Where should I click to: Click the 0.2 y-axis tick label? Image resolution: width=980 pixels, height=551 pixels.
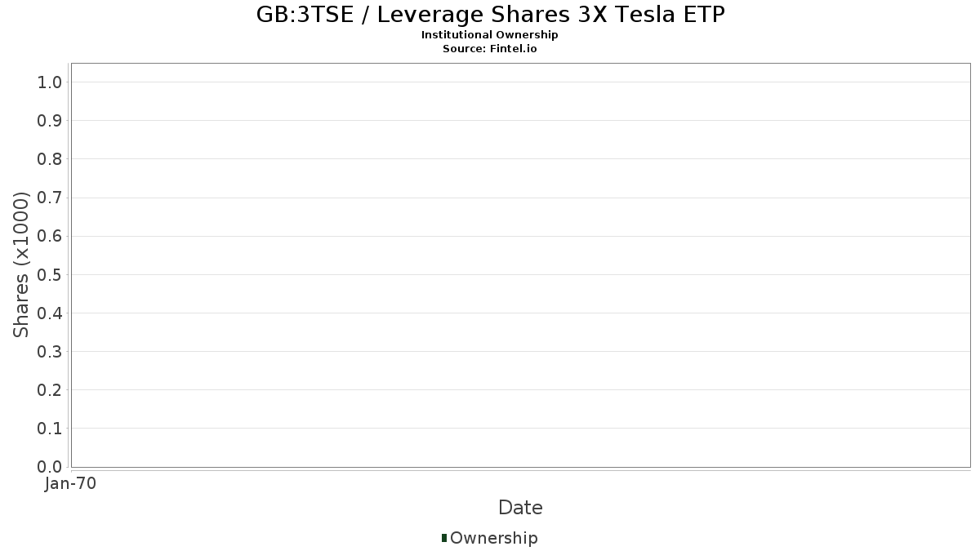point(50,389)
